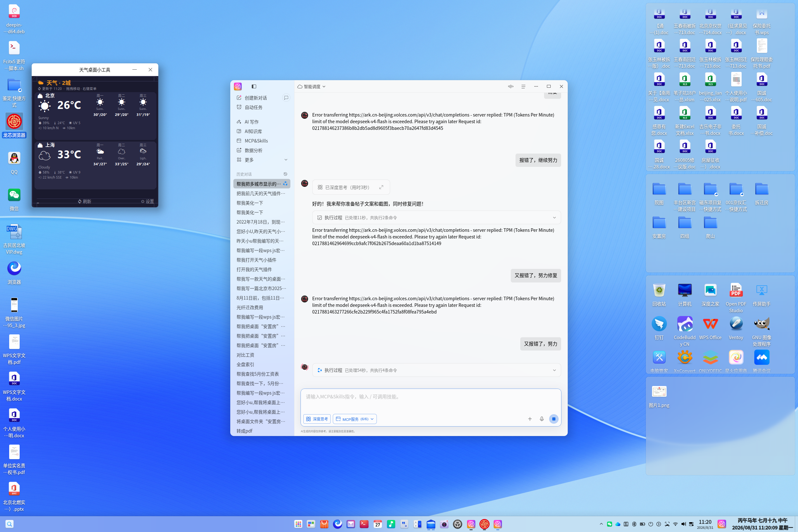Toggle 深度思考 mode
The width and height of the screenshot is (798, 532).
point(317,419)
